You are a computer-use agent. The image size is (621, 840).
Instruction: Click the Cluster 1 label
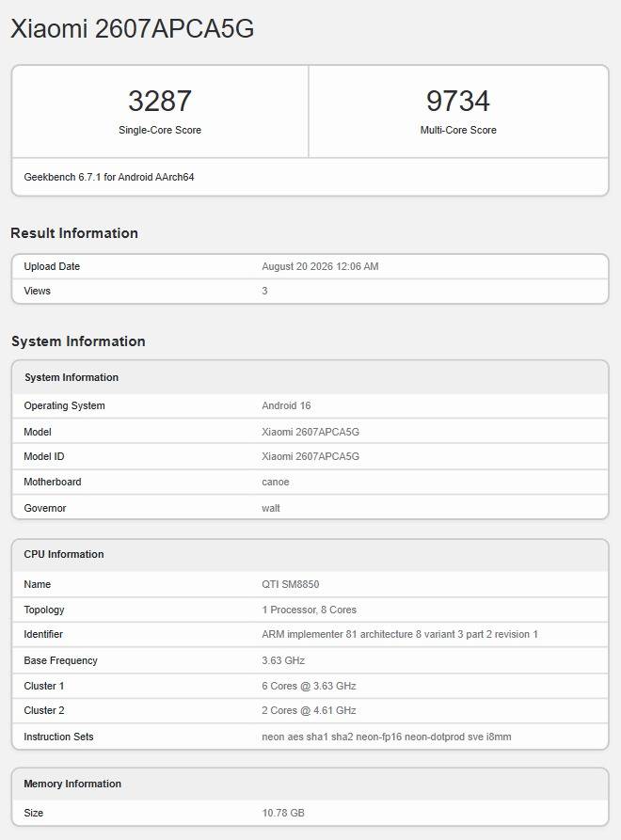(x=44, y=686)
